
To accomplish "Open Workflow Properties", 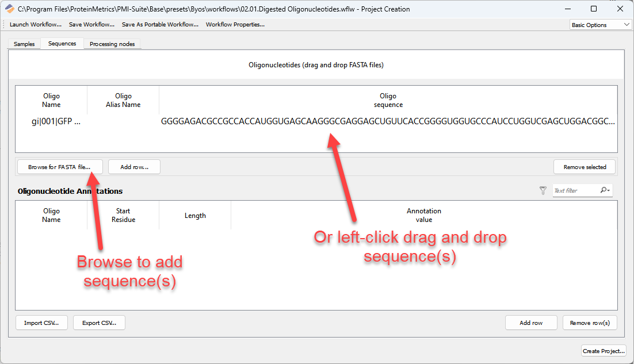I will pos(235,25).
